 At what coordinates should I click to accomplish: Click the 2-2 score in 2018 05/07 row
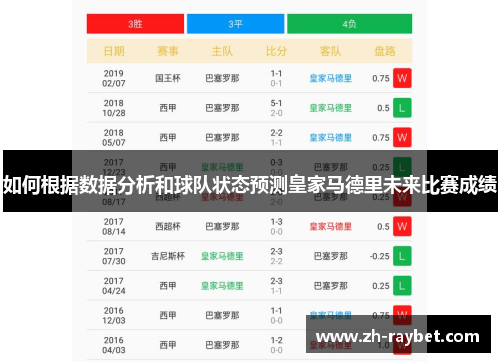click(x=276, y=133)
